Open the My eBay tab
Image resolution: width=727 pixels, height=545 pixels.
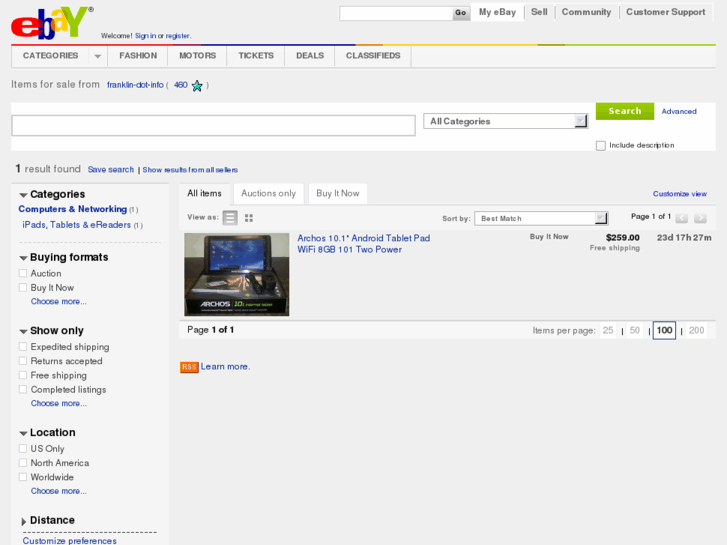click(497, 12)
